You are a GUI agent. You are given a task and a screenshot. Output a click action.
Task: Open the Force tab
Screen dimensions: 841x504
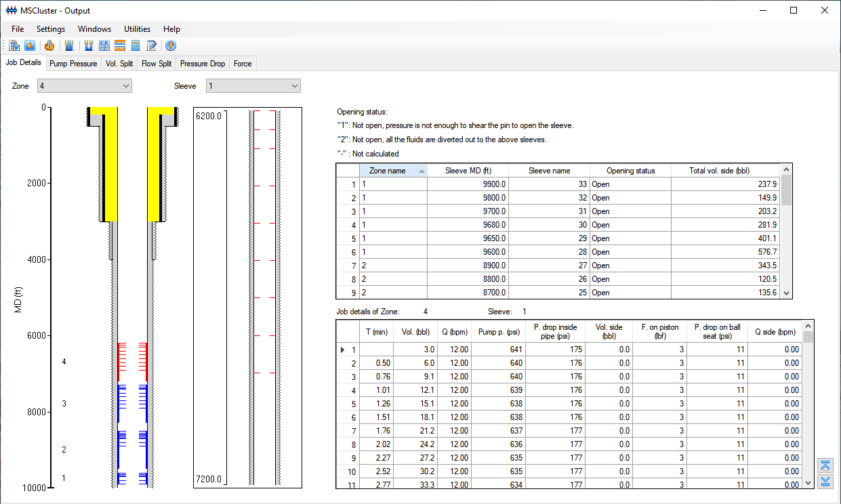click(243, 64)
